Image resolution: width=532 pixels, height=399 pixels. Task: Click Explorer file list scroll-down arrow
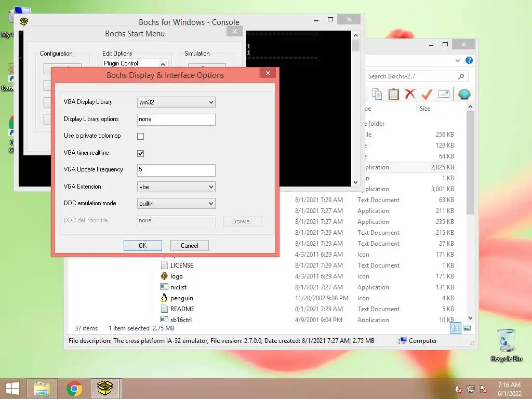click(470, 318)
